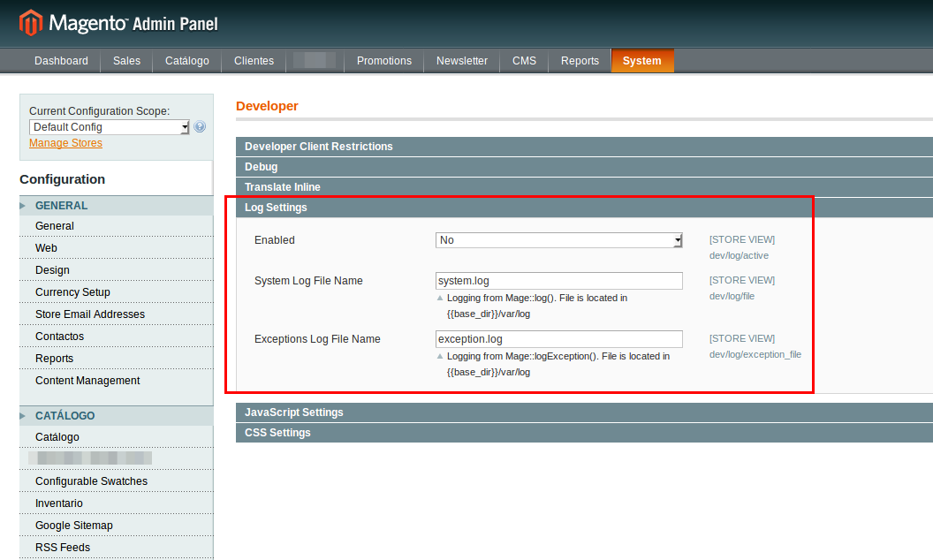Click the System Log File Name input field
This screenshot has height=560, width=933.
(x=558, y=280)
